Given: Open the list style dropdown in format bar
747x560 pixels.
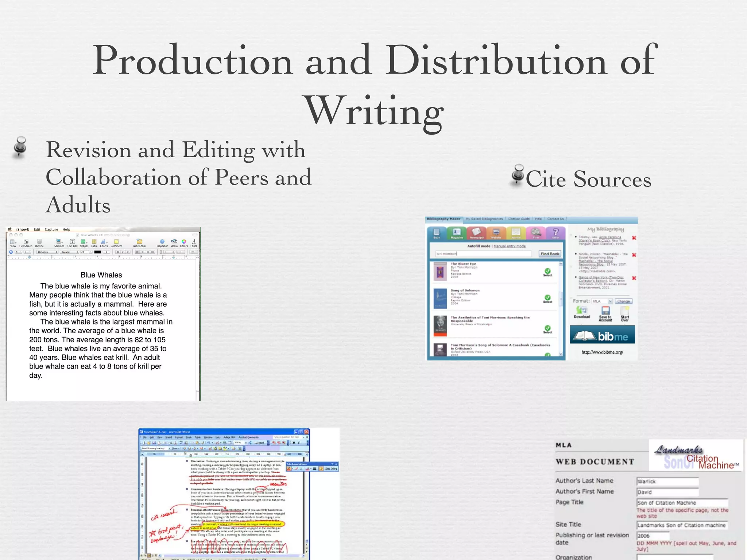Looking at the screenshot, I should 193,252.
